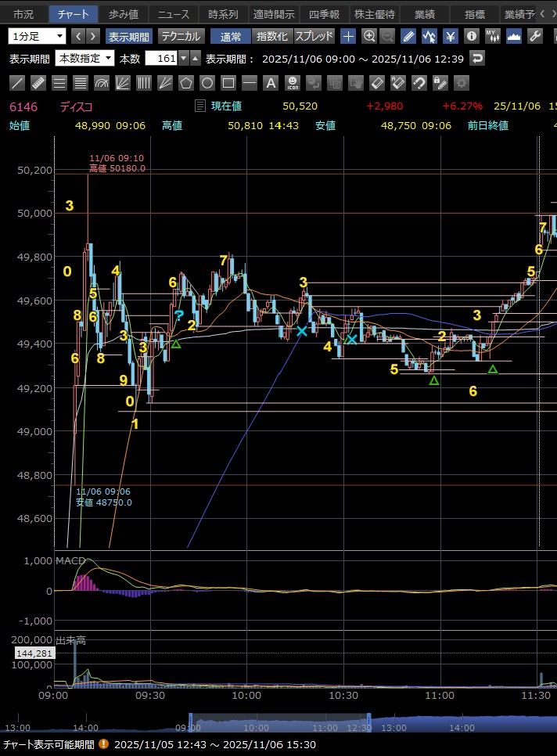Image resolution: width=557 pixels, height=756 pixels.
Task: Select the Fibonacci arc drawing tool
Action: pyautogui.click(x=101, y=83)
